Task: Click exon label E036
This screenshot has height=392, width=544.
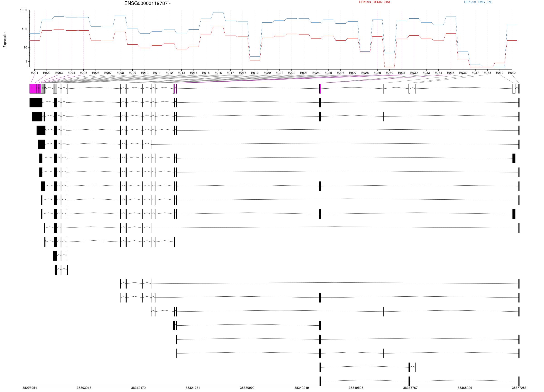Action: point(463,73)
